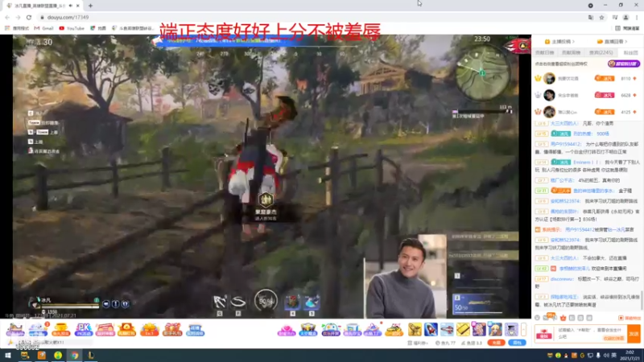Open top fan avatar with 8110 score
This screenshot has height=362, width=644.
tap(549, 78)
